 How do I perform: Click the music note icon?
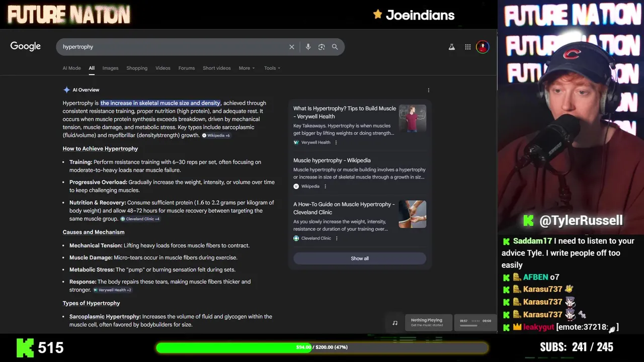tap(395, 323)
